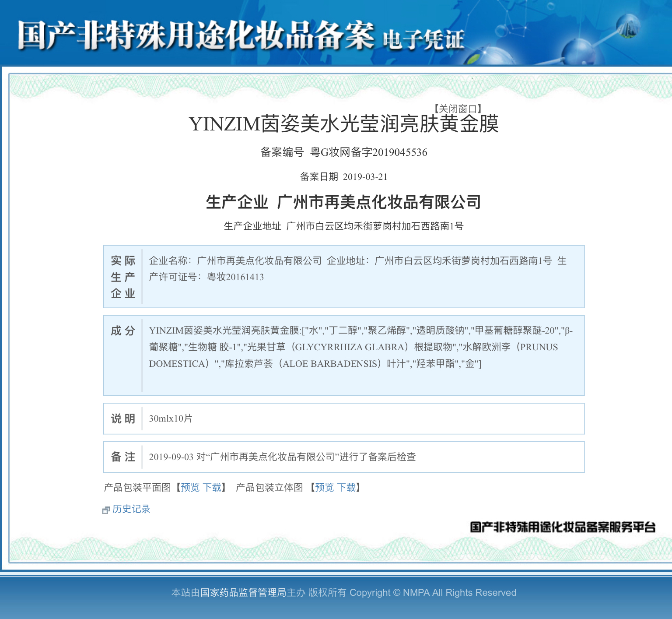
Task: Preview the 产品包装立体图 3D packaging image
Action: [x=324, y=487]
